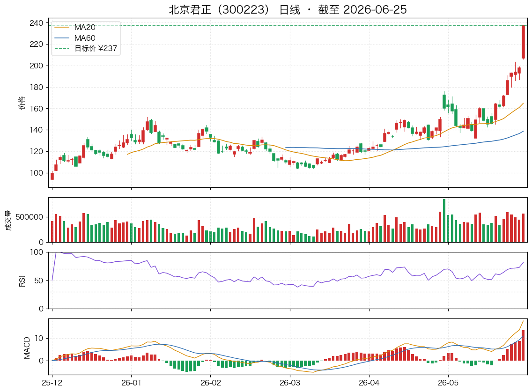Click the 25-12 date tick label
This screenshot has height=392, width=532.
[x=52, y=383]
